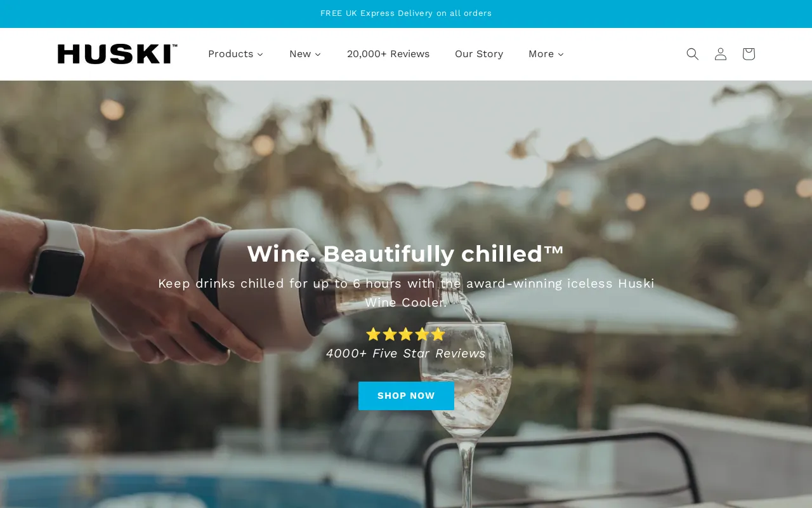Open the Products menu label
Screen dimensions: 812x508
pyautogui.click(x=230, y=54)
